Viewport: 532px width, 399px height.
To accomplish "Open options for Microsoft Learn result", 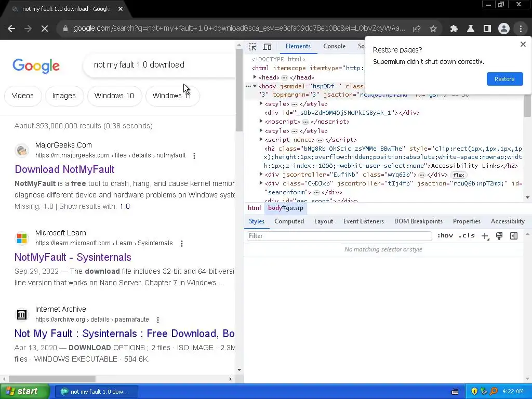I will coord(182,244).
